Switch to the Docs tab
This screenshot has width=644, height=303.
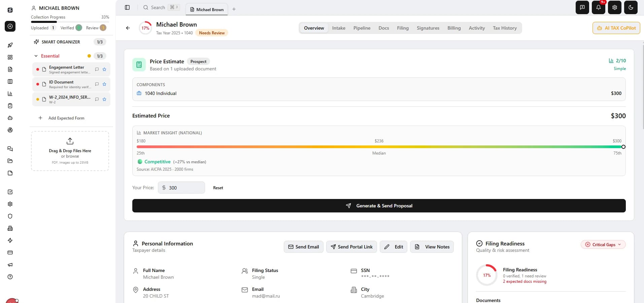point(384,28)
